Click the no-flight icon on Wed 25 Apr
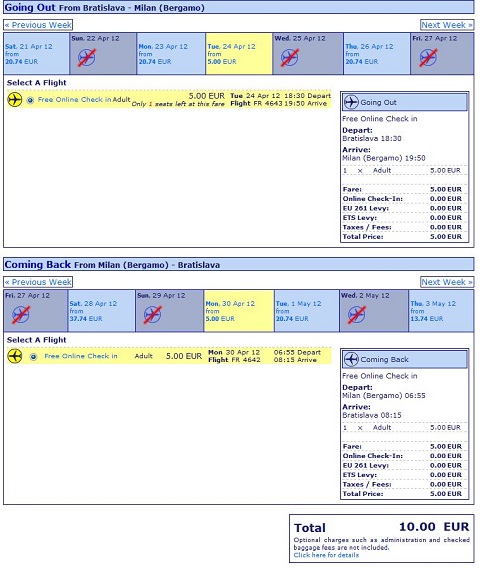The image size is (480, 568). [x=289, y=58]
